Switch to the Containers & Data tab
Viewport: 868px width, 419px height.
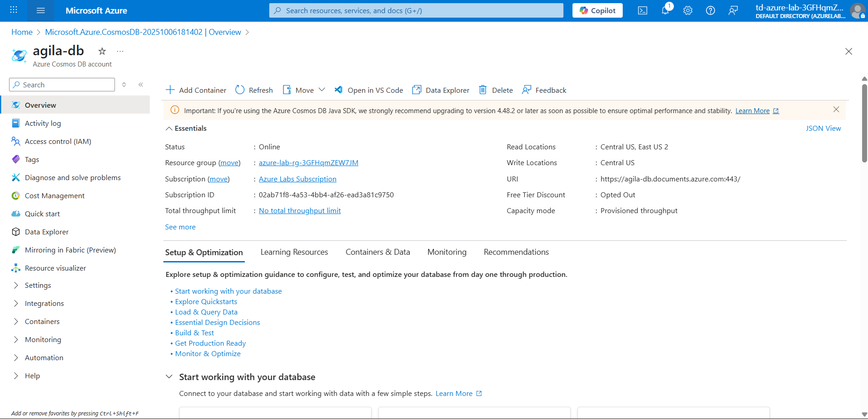[378, 252]
